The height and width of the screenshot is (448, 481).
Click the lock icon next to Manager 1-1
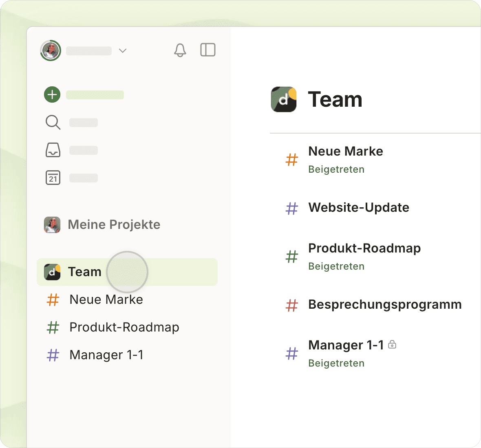(392, 345)
